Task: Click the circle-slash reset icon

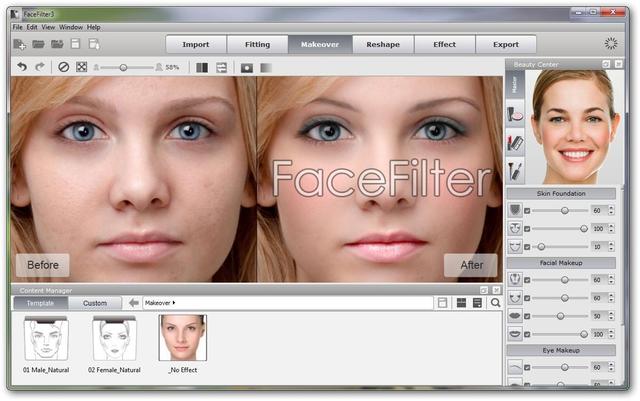Action: point(63,67)
